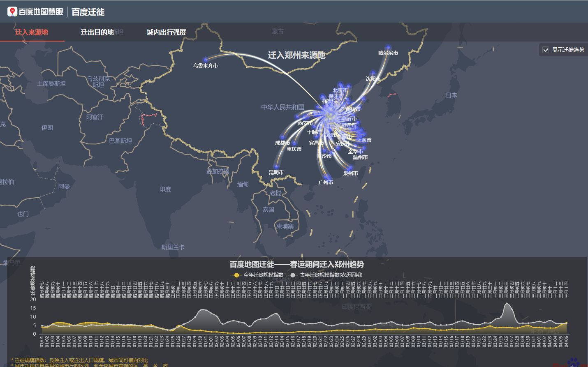
Task: Click the 蒙古 map label
Action: pos(278,31)
